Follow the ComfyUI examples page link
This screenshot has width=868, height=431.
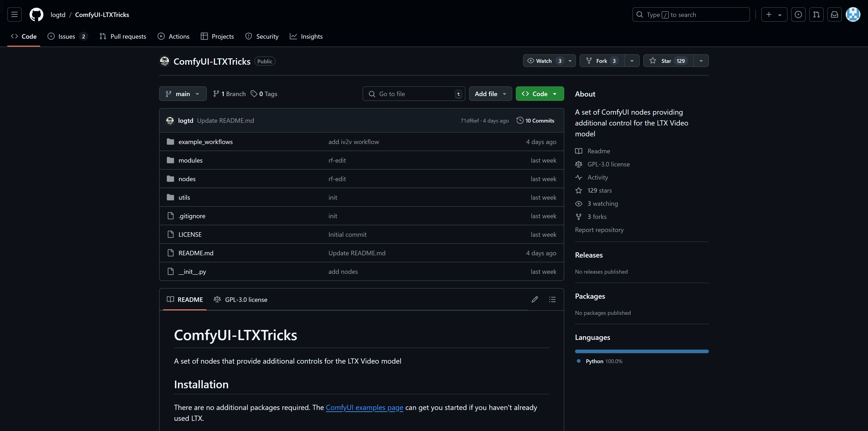click(x=364, y=407)
